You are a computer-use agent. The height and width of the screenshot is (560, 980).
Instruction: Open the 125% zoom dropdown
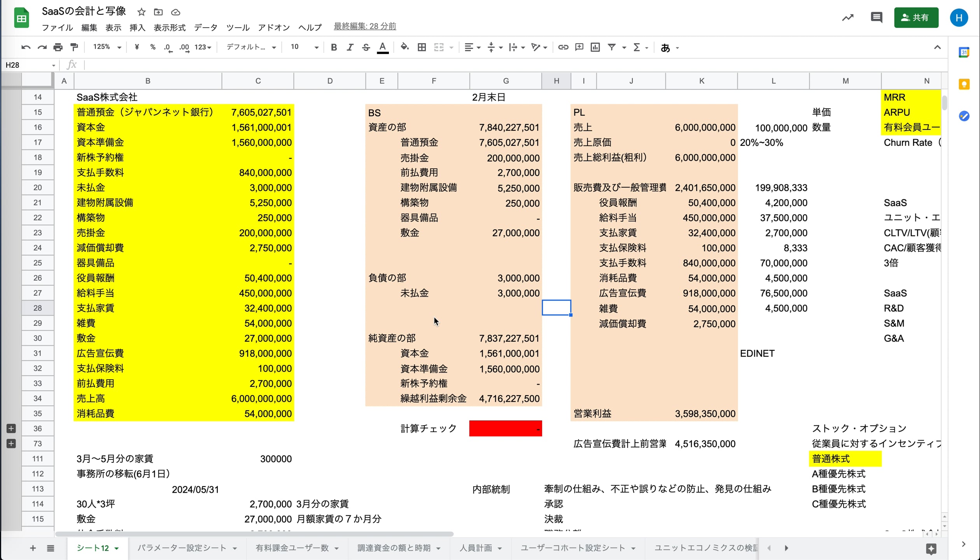[x=107, y=47]
